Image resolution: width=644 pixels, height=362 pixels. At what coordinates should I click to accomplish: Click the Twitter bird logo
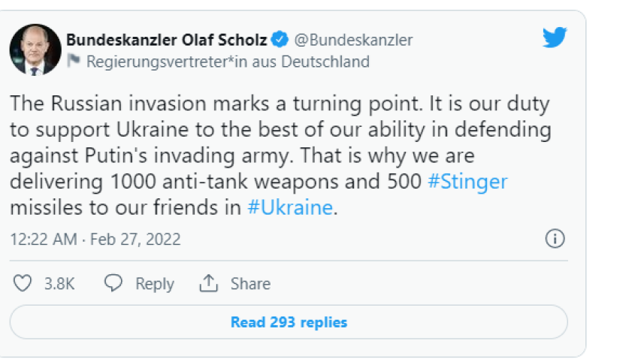click(x=554, y=39)
